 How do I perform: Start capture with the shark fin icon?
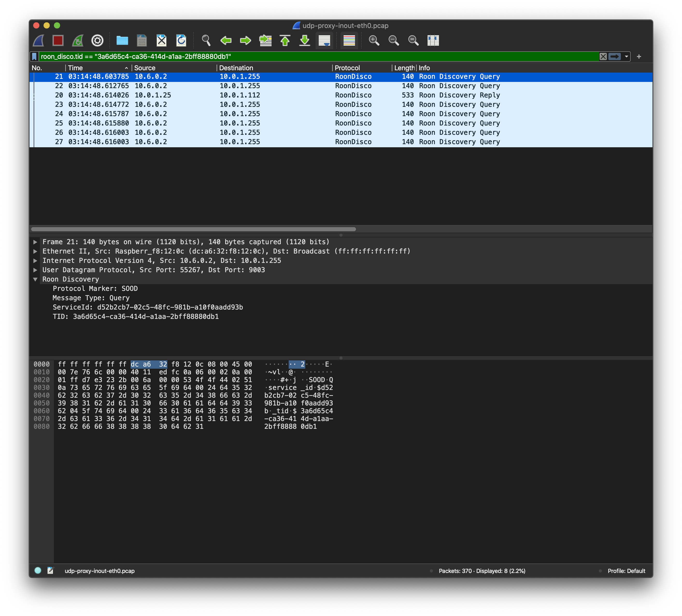coord(39,41)
